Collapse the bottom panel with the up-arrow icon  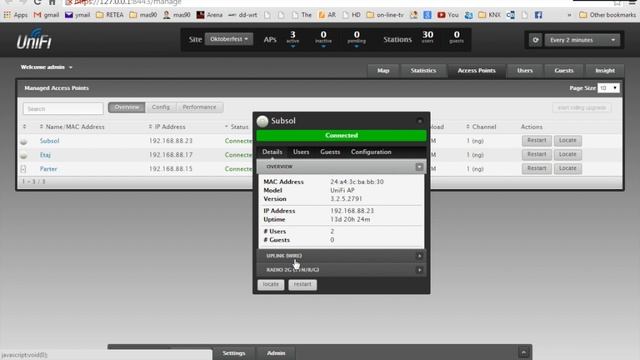pos(524,352)
